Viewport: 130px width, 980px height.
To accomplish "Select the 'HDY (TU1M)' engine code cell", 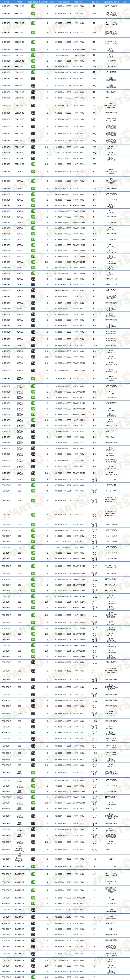I will click(111, 485).
